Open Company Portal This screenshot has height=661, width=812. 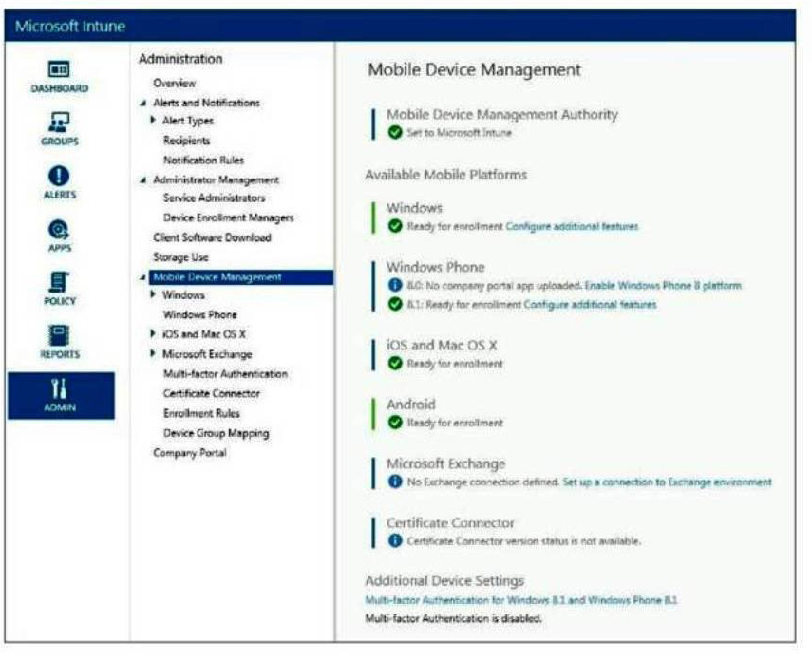[x=190, y=453]
